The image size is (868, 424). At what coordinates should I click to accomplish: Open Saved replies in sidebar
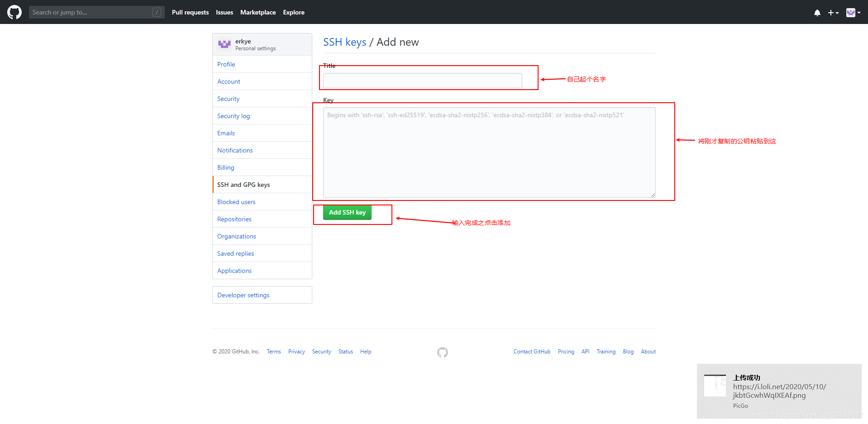click(x=262, y=253)
